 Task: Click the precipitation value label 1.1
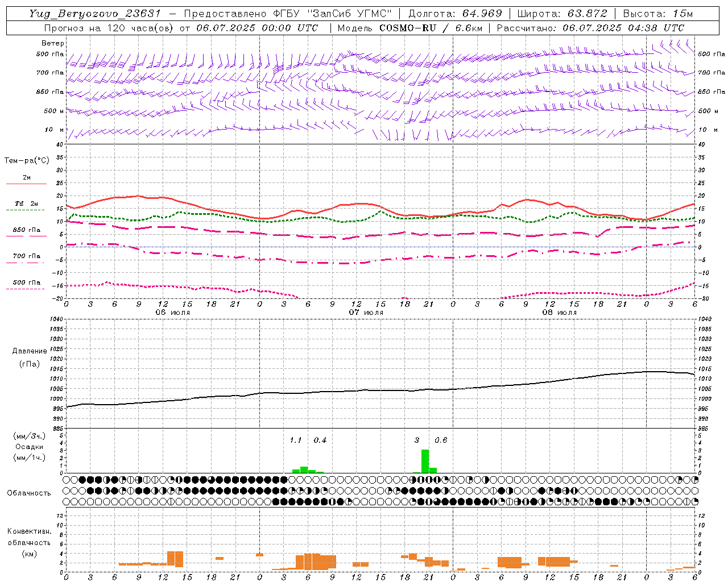[296, 440]
